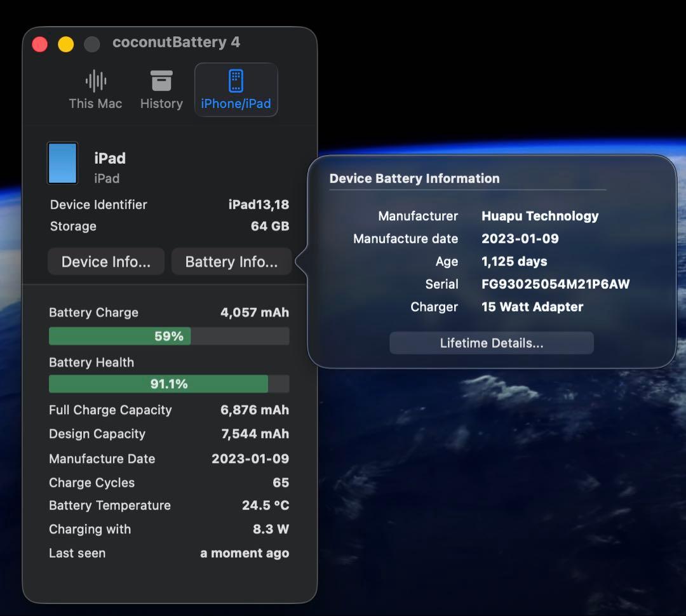The height and width of the screenshot is (616, 686).
Task: Select the This Mac waveform icon
Action: click(x=95, y=80)
